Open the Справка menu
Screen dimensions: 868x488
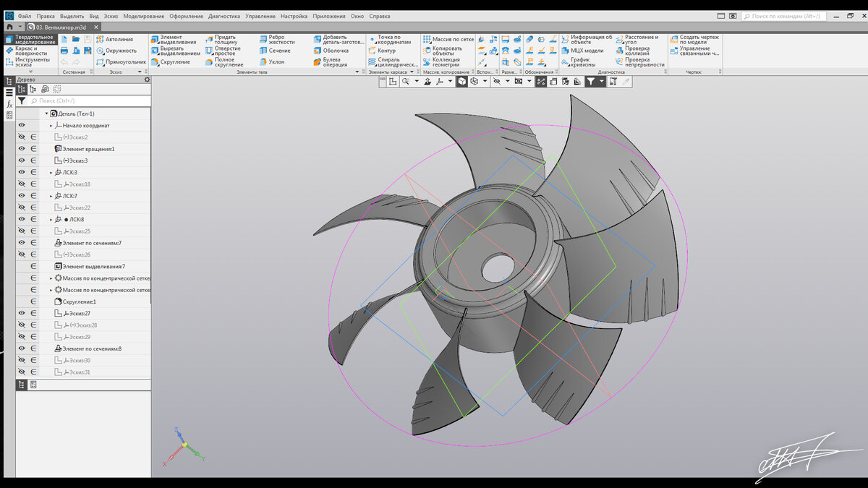pos(380,16)
